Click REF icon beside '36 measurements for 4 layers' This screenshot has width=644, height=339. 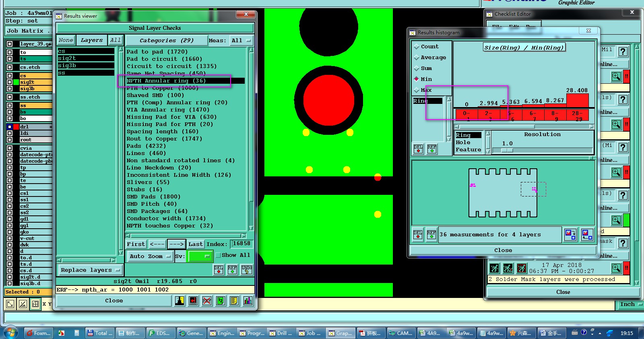(431, 234)
